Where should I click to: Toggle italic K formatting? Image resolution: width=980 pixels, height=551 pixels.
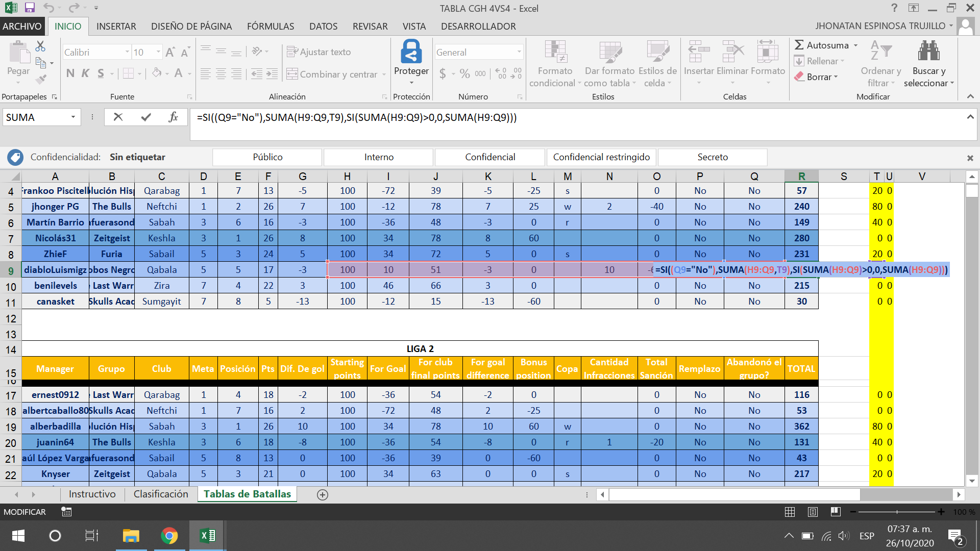(85, 73)
